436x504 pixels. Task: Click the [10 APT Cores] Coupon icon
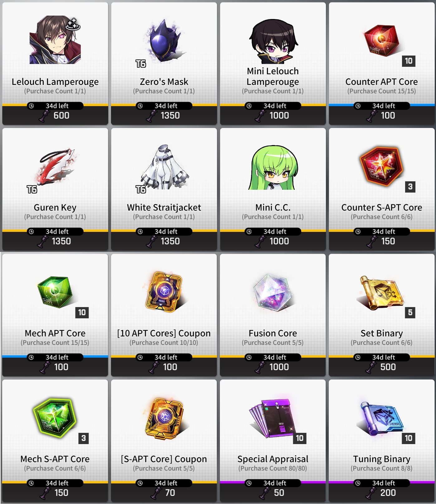click(164, 292)
